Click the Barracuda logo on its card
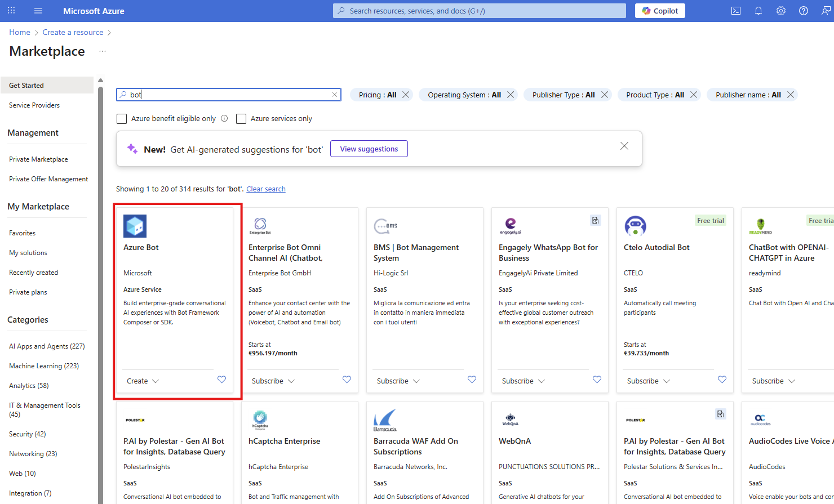This screenshot has height=504, width=834. 385,420
